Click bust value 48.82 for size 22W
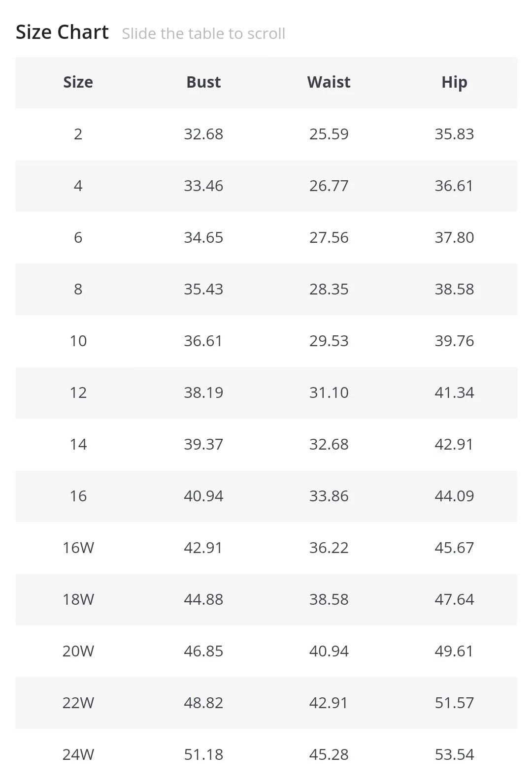The width and height of the screenshot is (532, 783). 203,703
